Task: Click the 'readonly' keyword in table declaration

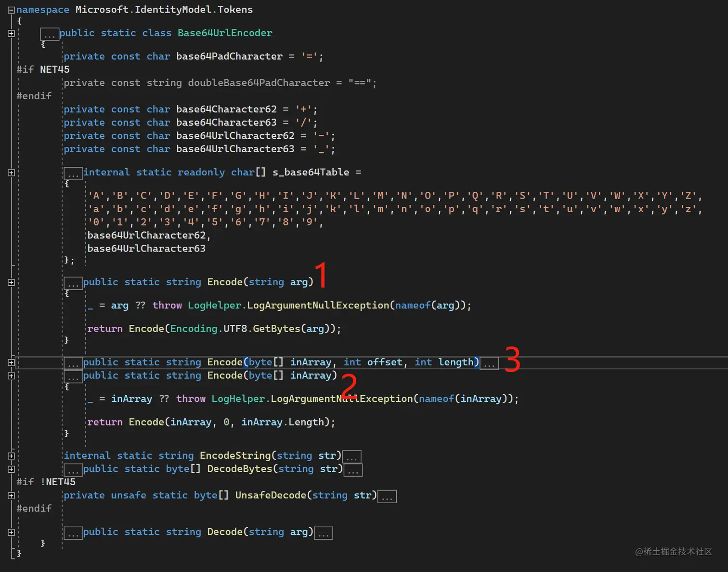Action: coord(201,172)
